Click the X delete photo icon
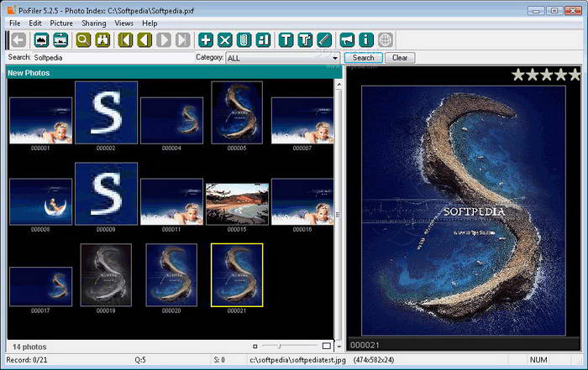Viewport: 588px width, 370px height. [x=225, y=39]
